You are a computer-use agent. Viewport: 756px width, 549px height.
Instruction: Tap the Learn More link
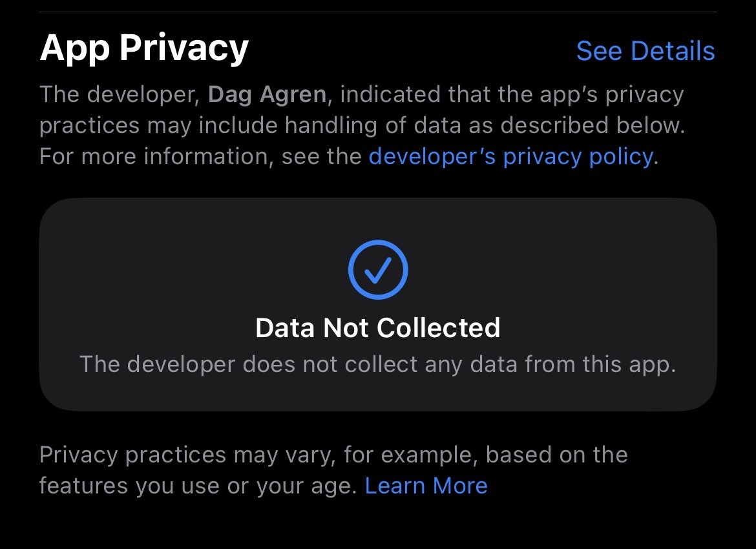[x=426, y=485]
